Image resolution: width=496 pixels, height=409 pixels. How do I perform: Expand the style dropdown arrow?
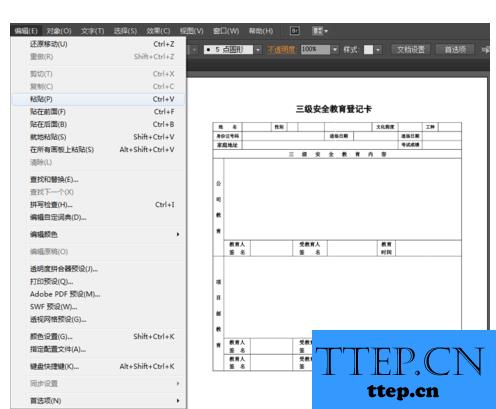coord(378,50)
